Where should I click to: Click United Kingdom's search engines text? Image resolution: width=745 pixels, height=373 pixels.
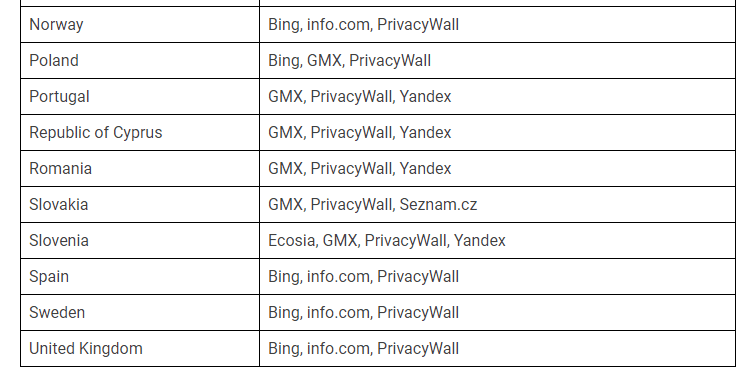tap(363, 349)
